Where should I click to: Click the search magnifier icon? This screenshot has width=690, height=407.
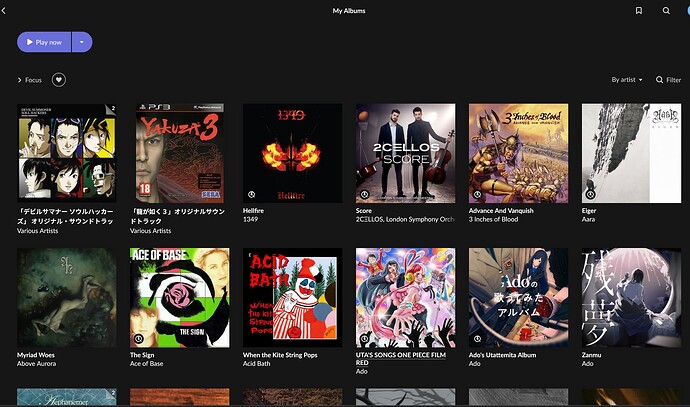click(666, 11)
